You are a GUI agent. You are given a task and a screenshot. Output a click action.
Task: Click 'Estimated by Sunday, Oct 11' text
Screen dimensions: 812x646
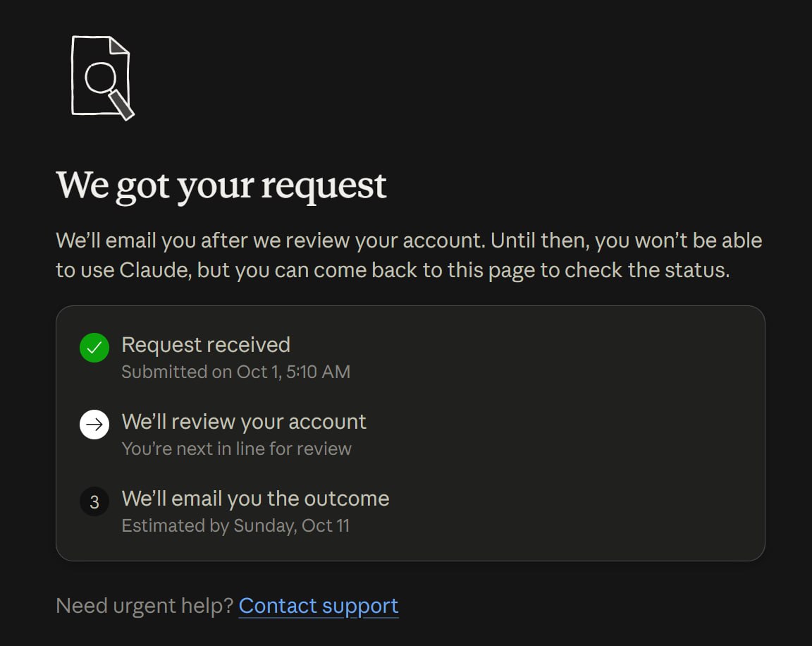[x=235, y=526]
